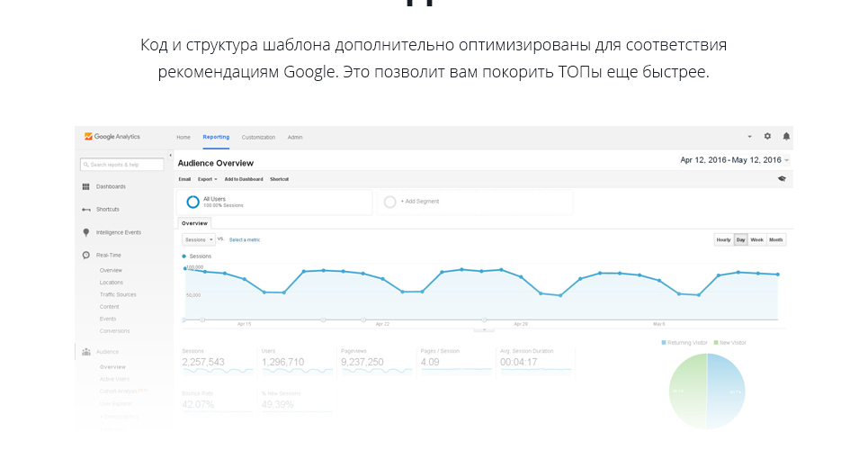Screen dimensions: 868x450
Task: Click the empty Add Segment circle
Action: 389,202
